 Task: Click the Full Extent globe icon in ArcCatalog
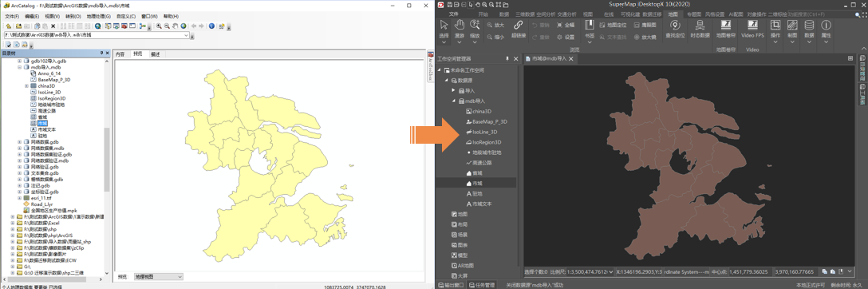click(x=183, y=26)
